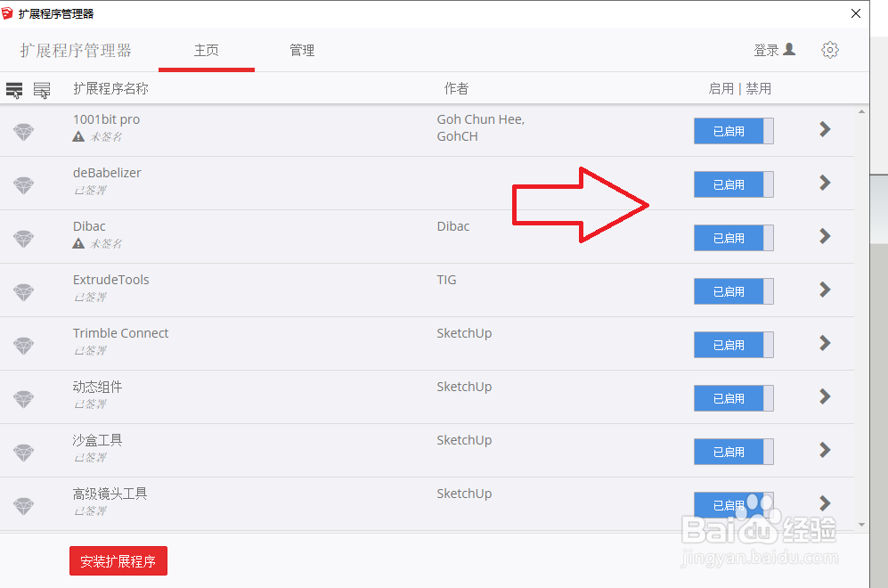Select the 高级镜头工具 extension name
Image resolution: width=888 pixels, height=588 pixels.
tap(110, 494)
